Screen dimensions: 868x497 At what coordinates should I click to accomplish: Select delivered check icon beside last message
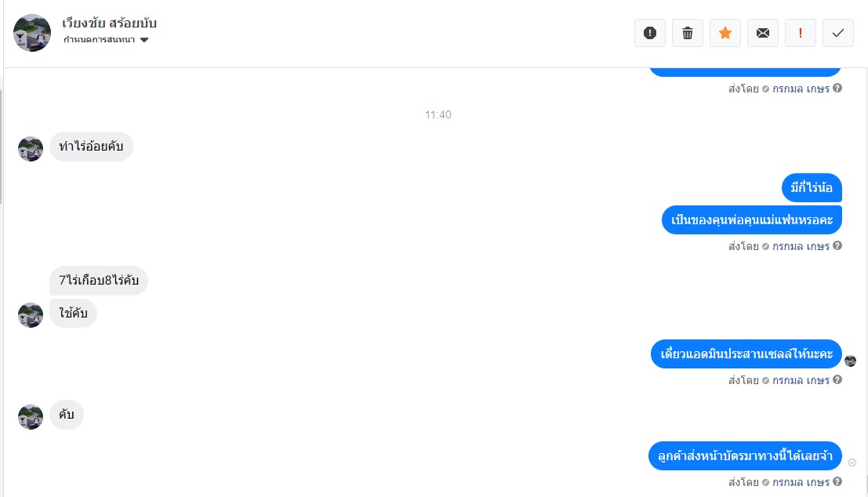852,463
